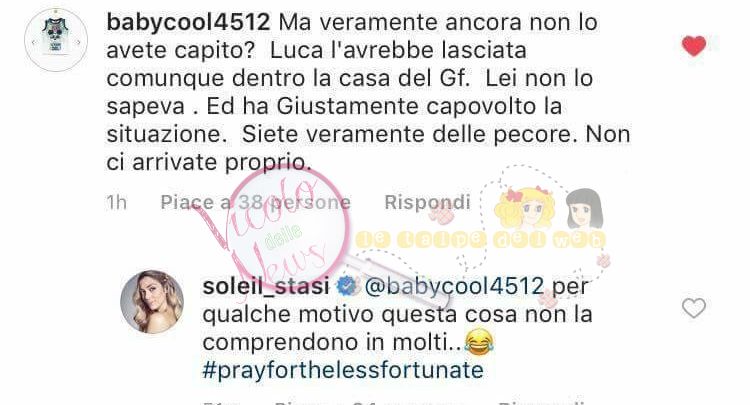Click the 1h timestamp
Image resolution: width=750 pixels, height=405 pixels.
tap(116, 202)
